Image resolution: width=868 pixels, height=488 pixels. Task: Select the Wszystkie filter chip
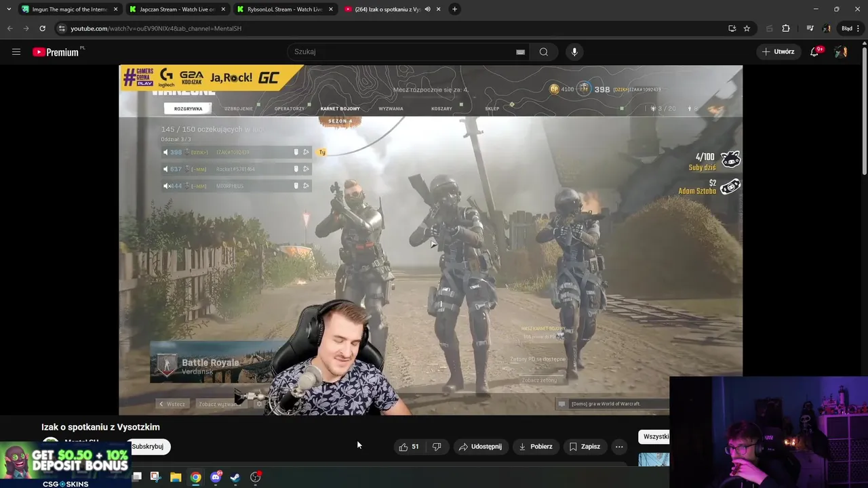(654, 436)
